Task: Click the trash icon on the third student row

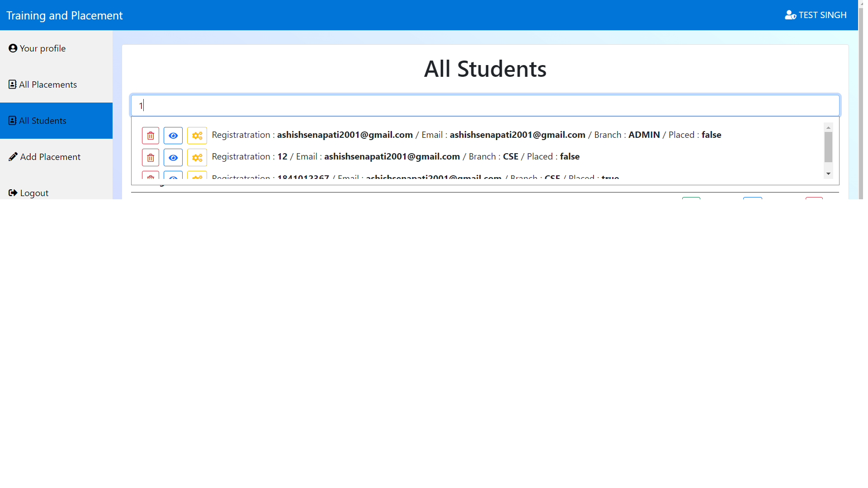Action: pyautogui.click(x=150, y=177)
